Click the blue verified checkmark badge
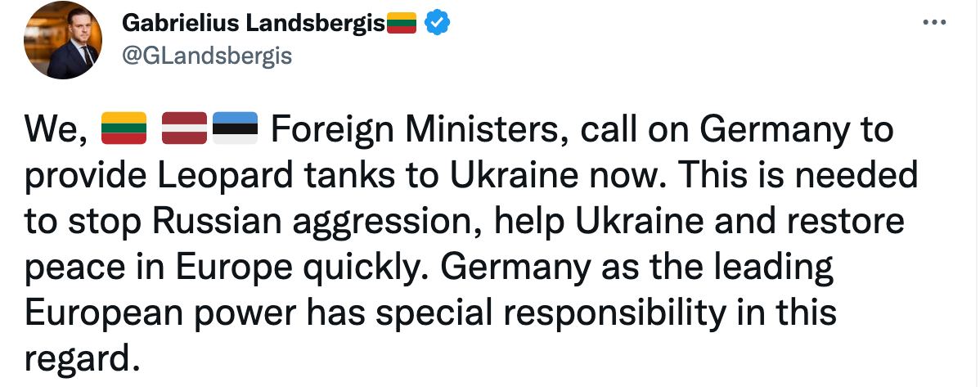 pyautogui.click(x=438, y=23)
